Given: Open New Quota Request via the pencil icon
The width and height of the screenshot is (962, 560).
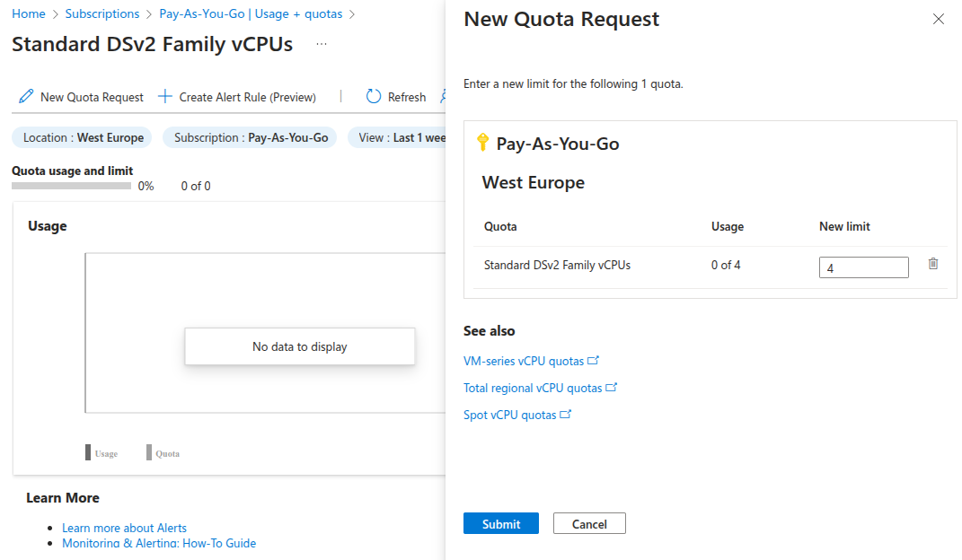Looking at the screenshot, I should coord(28,97).
